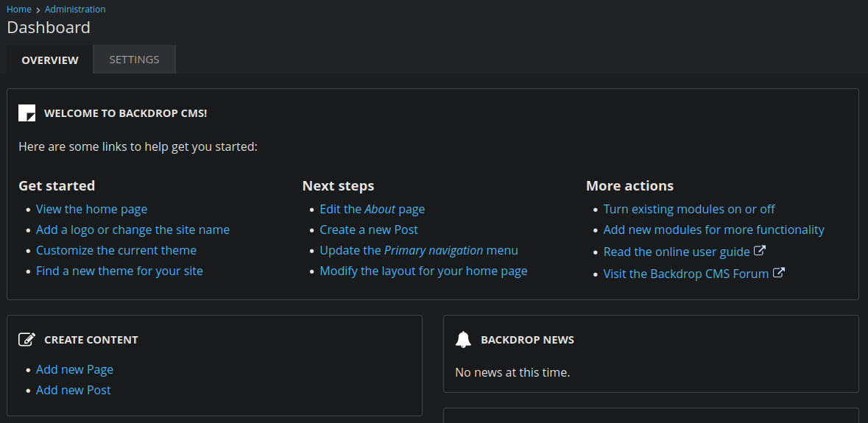This screenshot has width=868, height=423.
Task: Open Edit the About page link
Action: [x=372, y=209]
